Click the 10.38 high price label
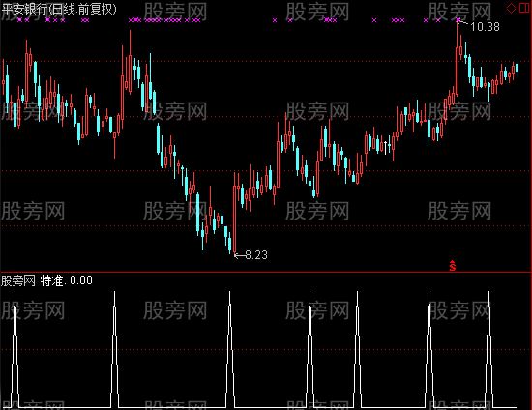The image size is (532, 410). coord(485,26)
